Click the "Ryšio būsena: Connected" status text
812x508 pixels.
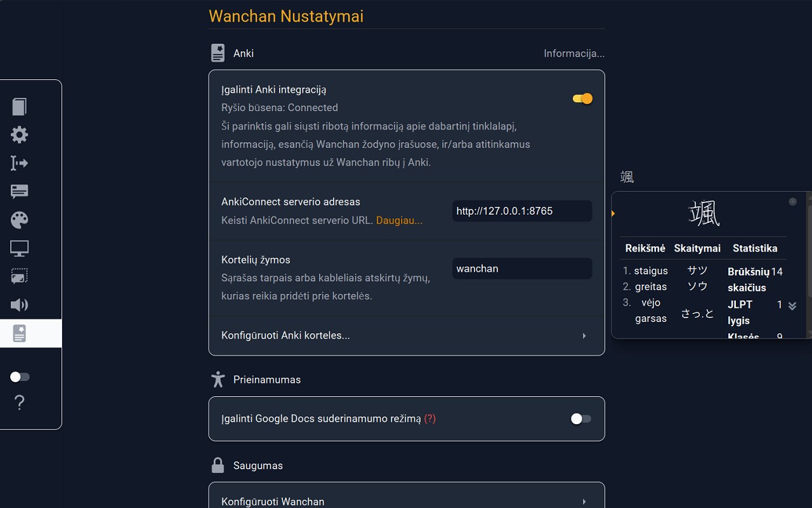click(x=280, y=107)
